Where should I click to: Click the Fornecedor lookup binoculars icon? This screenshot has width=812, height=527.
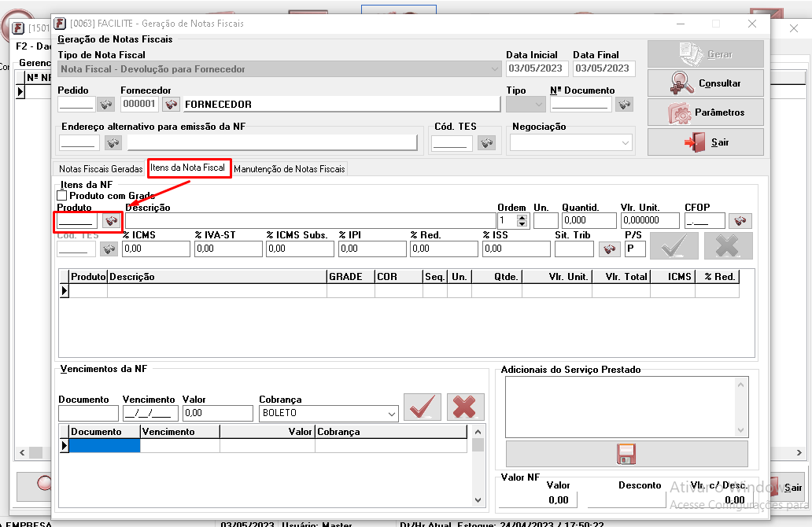[x=171, y=104]
